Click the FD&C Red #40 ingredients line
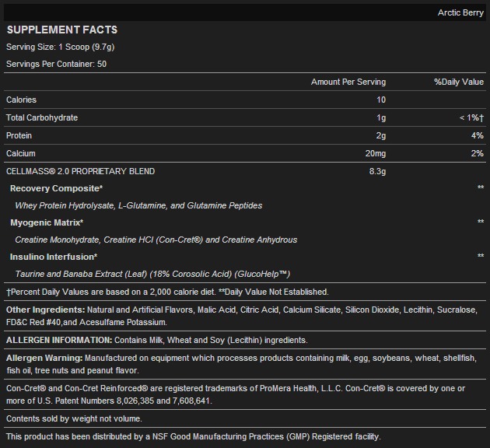490x448 pixels. 86,322
